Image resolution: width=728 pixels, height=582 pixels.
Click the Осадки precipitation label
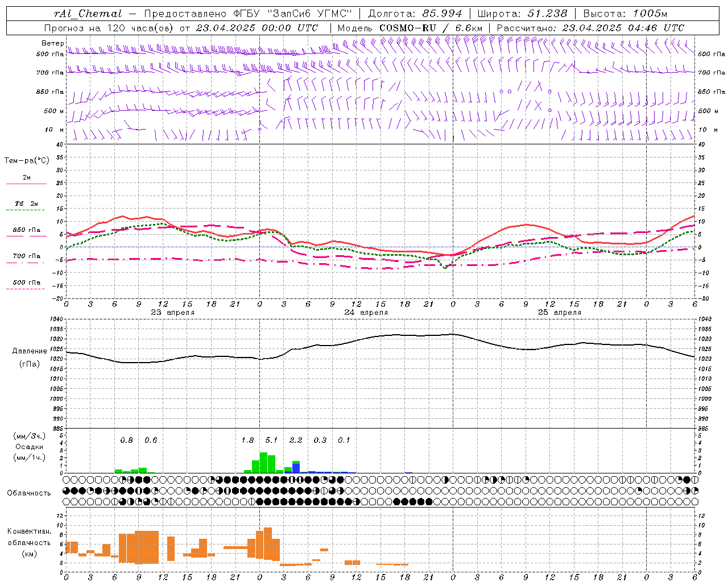29,447
